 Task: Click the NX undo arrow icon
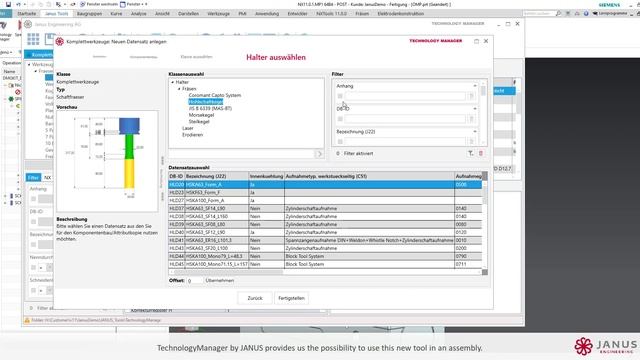tap(19, 4)
